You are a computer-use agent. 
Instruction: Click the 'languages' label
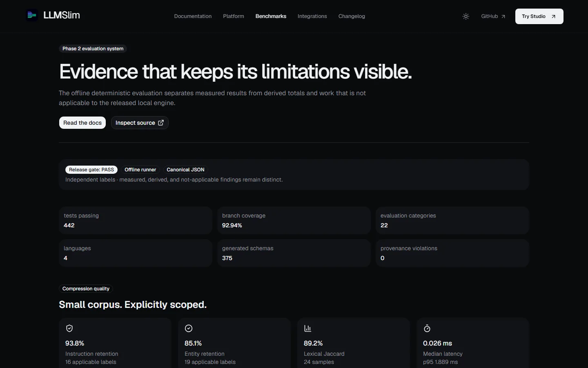77,248
